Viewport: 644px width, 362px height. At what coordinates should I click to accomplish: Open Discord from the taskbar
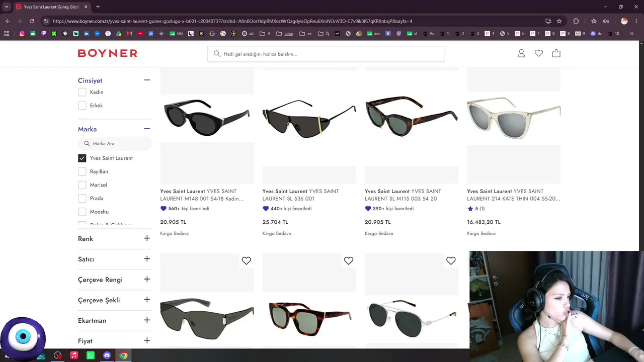coord(107,355)
